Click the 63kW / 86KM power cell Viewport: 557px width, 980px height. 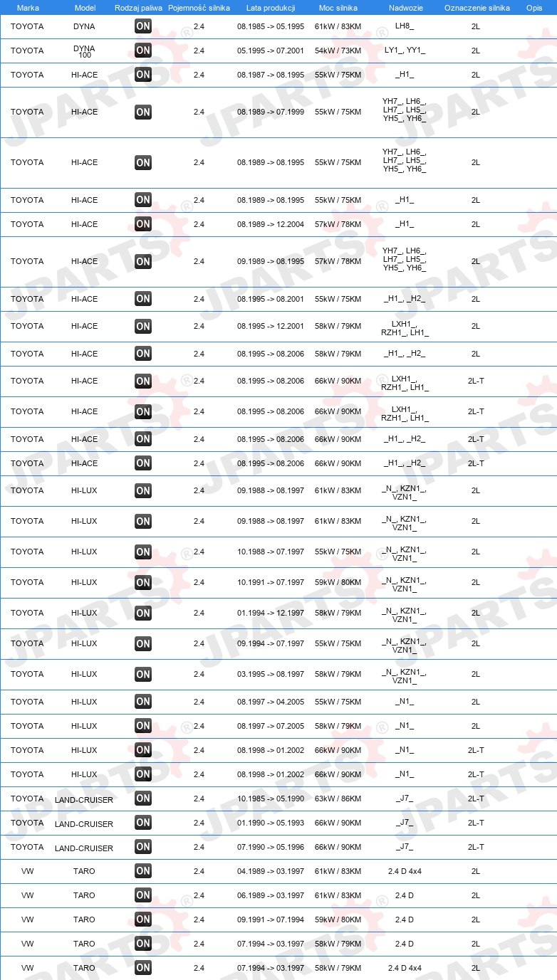click(338, 799)
